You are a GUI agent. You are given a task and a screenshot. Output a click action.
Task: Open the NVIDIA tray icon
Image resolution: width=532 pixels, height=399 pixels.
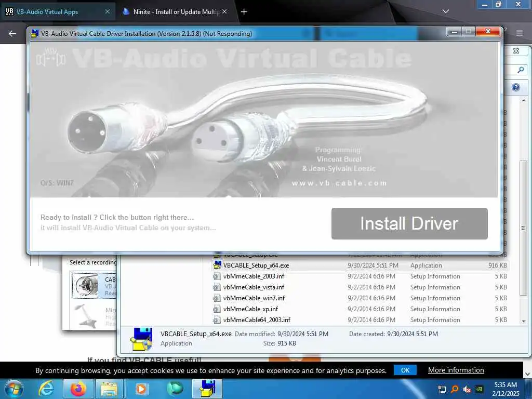pos(479,389)
